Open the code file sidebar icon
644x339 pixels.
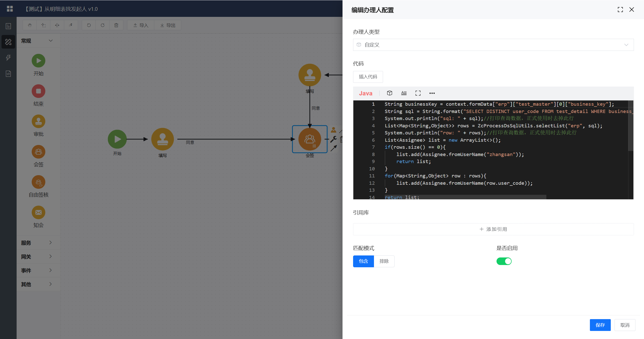pos(8,74)
